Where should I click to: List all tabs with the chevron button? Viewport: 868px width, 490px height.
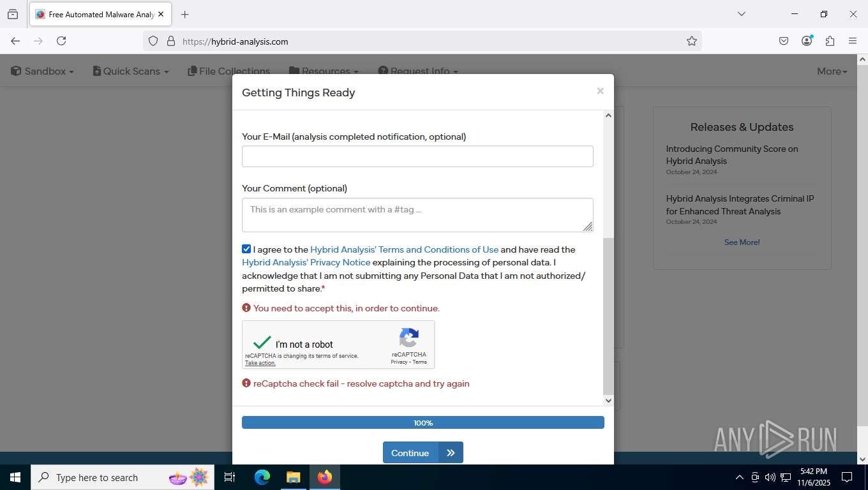point(741,14)
